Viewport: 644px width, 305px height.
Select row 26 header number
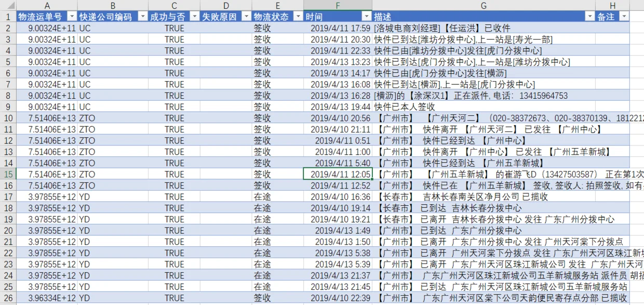pos(8,298)
